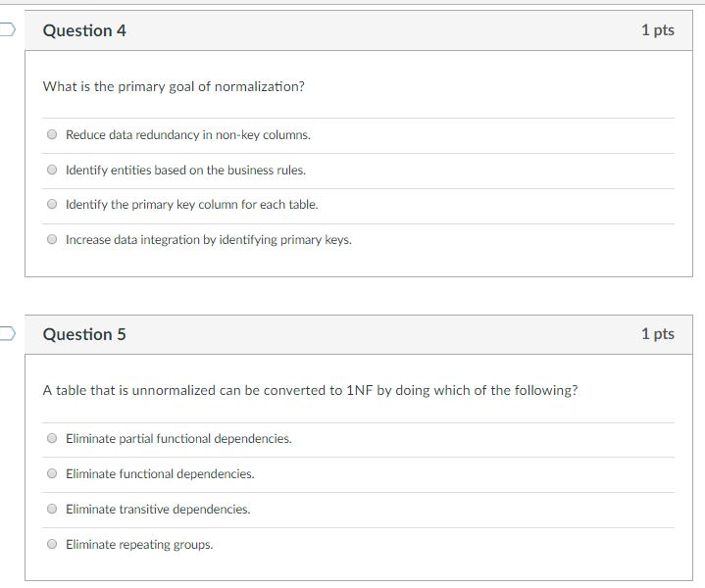The width and height of the screenshot is (705, 588).
Task: Select radio button for 'Eliminate repeating groups'
Action: coord(52,545)
